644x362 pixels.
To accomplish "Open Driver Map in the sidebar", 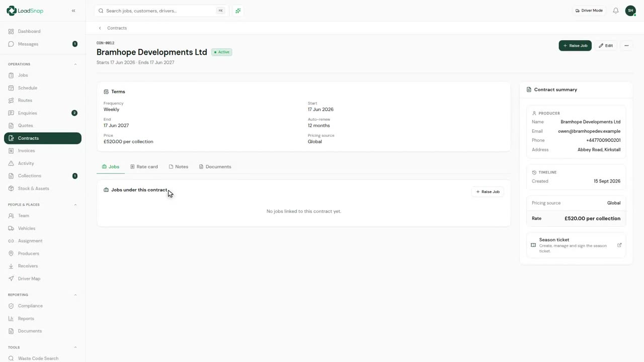I will (42, 279).
